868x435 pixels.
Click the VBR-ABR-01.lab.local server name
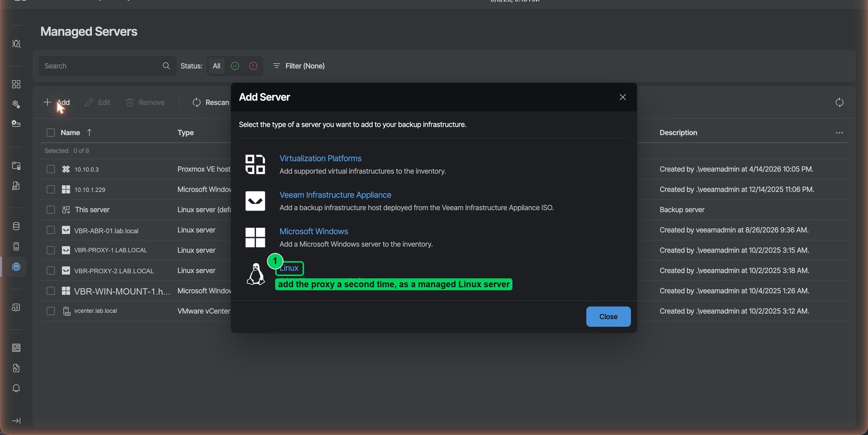click(106, 231)
